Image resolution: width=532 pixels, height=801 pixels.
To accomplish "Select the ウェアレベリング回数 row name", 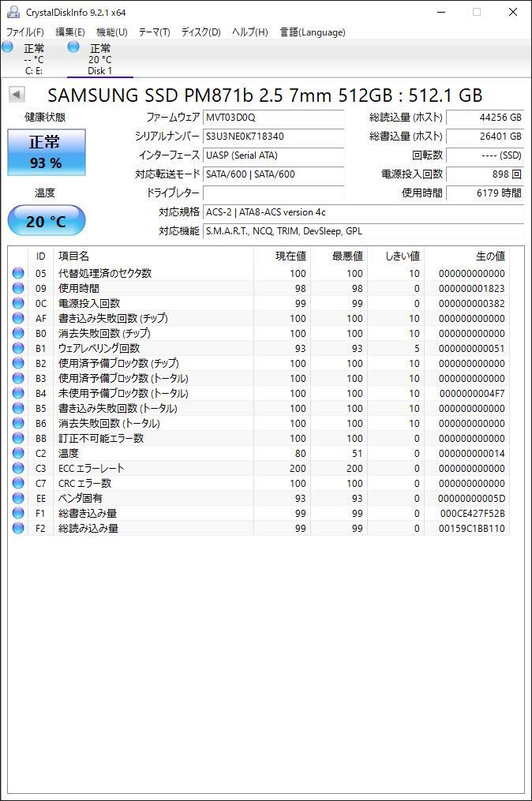I will coord(99,348).
